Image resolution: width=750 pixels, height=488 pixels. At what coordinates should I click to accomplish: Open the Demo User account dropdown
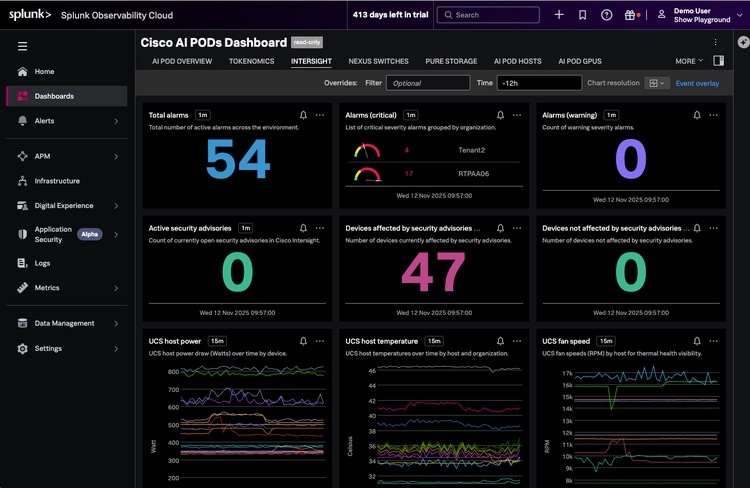point(700,15)
